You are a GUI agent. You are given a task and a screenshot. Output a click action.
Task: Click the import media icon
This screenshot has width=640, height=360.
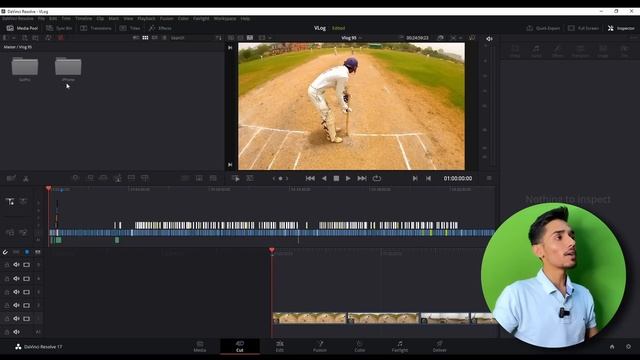[24, 38]
